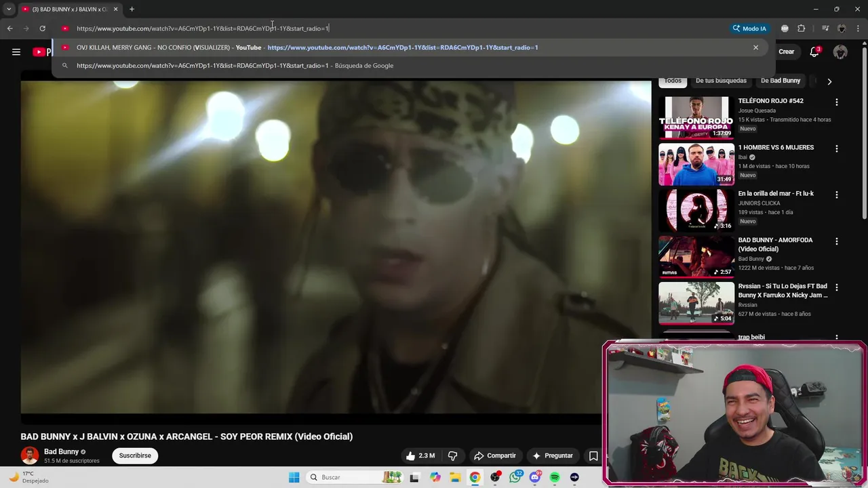Open En la orilla del mar thumbnail
The width and height of the screenshot is (868, 488).
[x=696, y=210]
